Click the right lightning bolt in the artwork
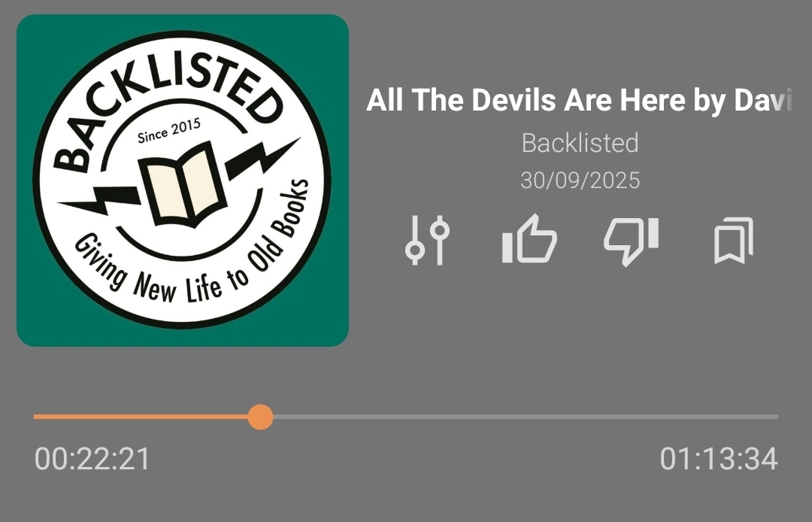 pyautogui.click(x=262, y=159)
